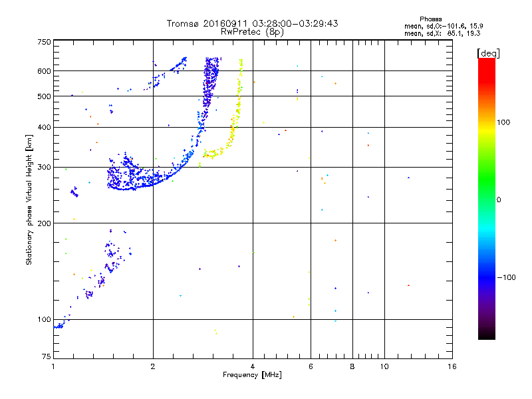Click the y-axis '300' tick label
This screenshot has height=399, width=532.
pyautogui.click(x=44, y=168)
